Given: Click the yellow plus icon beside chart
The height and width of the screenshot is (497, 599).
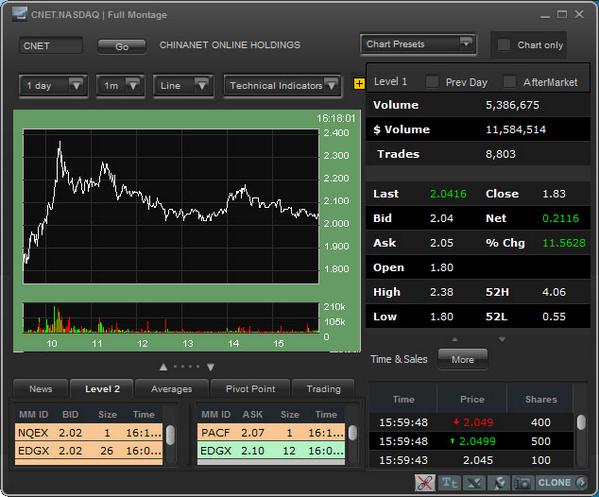Looking at the screenshot, I should coord(359,83).
